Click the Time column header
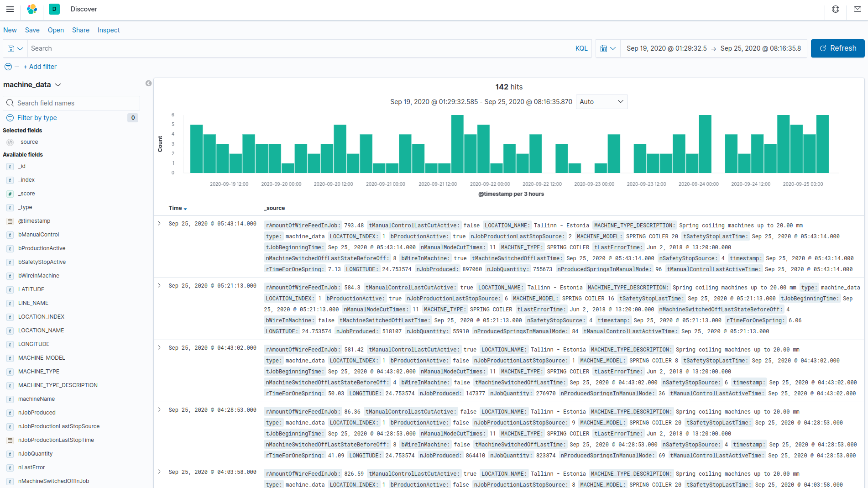868x488 pixels. (x=175, y=208)
